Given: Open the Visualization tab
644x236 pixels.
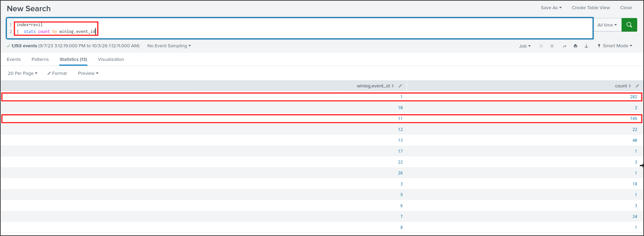Looking at the screenshot, I should [111, 60].
